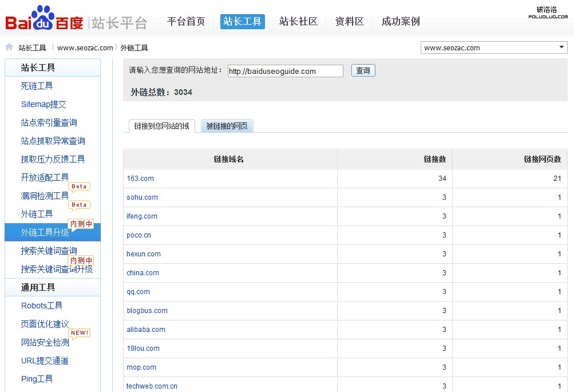
Task: Open the sohu.com domain link
Action: pos(142,197)
